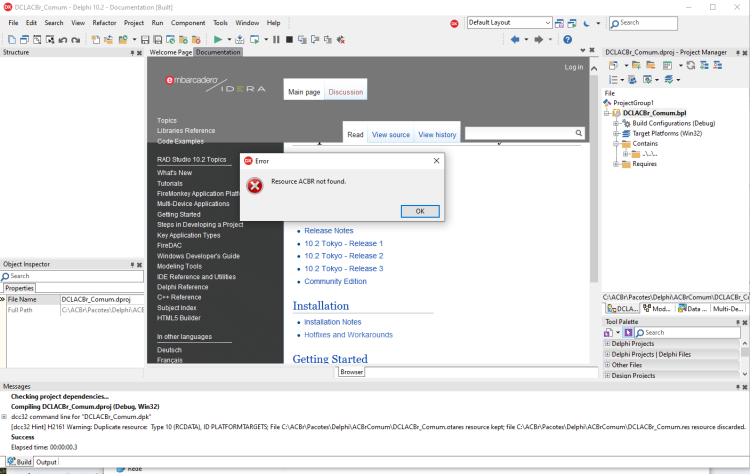The width and height of the screenshot is (750, 474).
Task: Click the black Stop square button
Action: 289,40
